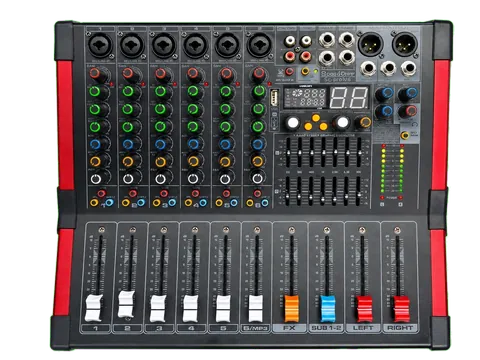Click the blue knob on channel 3
The image size is (480, 360).
pos(160,144)
